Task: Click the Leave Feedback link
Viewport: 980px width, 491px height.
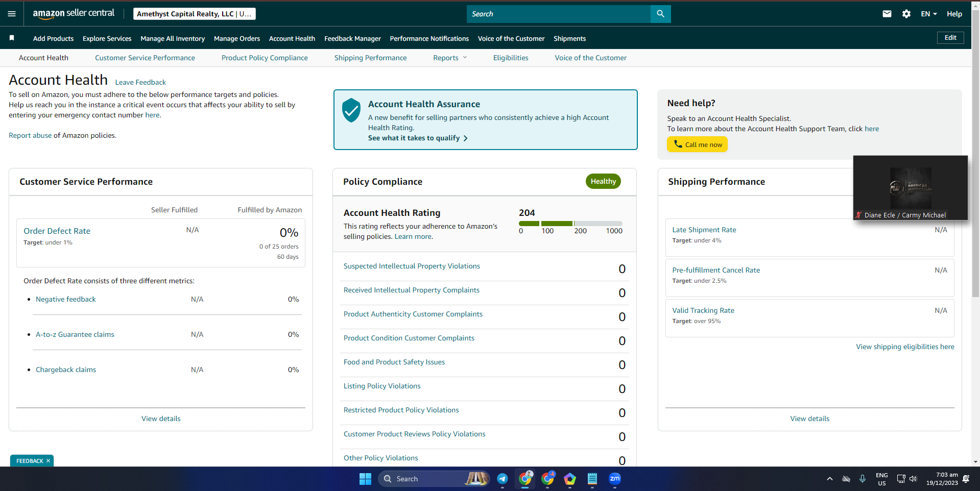Action: pos(140,82)
